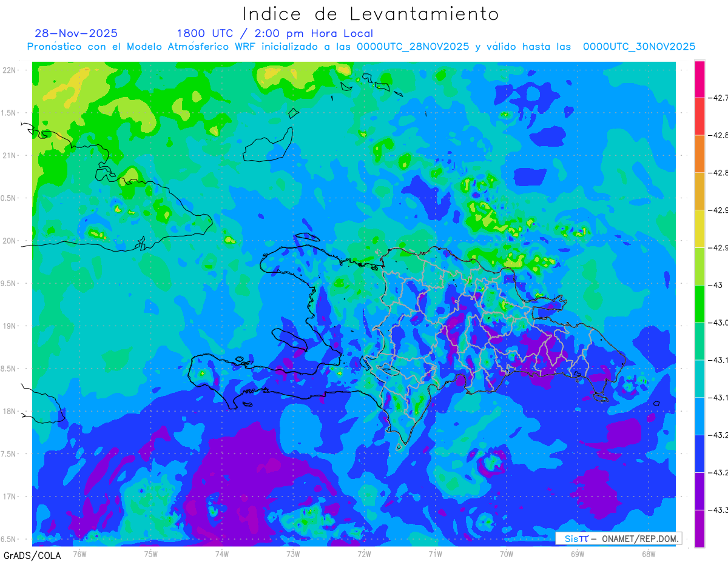Click the 72W longitude label
The height and width of the screenshot is (562, 728).
click(x=364, y=553)
